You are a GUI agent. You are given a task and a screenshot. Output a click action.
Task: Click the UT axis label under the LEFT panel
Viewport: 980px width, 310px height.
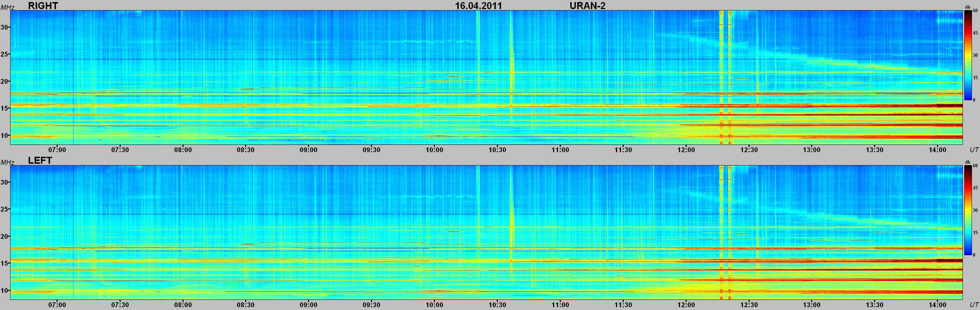[x=974, y=305]
